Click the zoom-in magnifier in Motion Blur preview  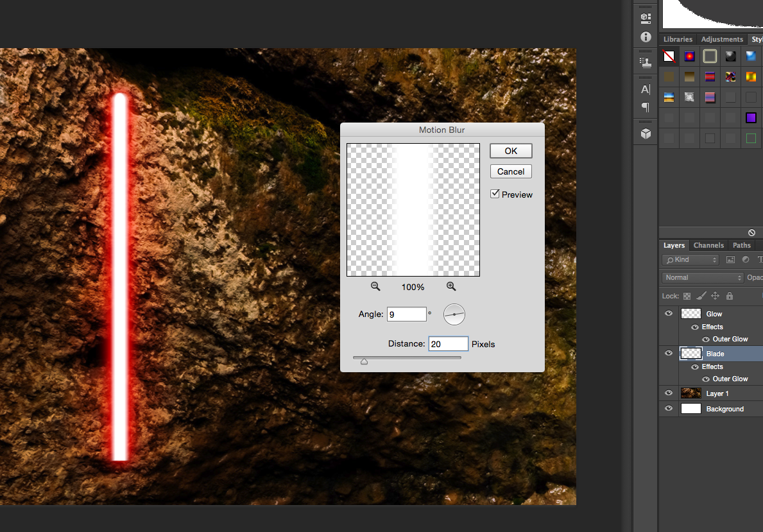click(451, 286)
